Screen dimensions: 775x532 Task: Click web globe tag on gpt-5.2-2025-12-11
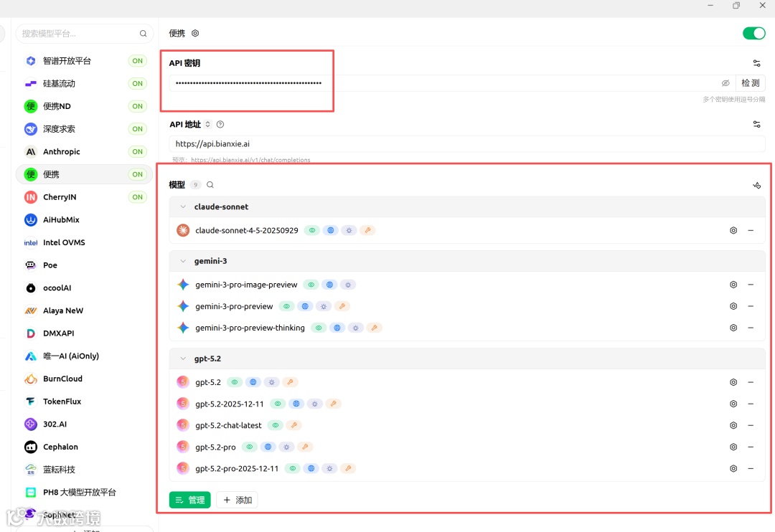click(296, 404)
